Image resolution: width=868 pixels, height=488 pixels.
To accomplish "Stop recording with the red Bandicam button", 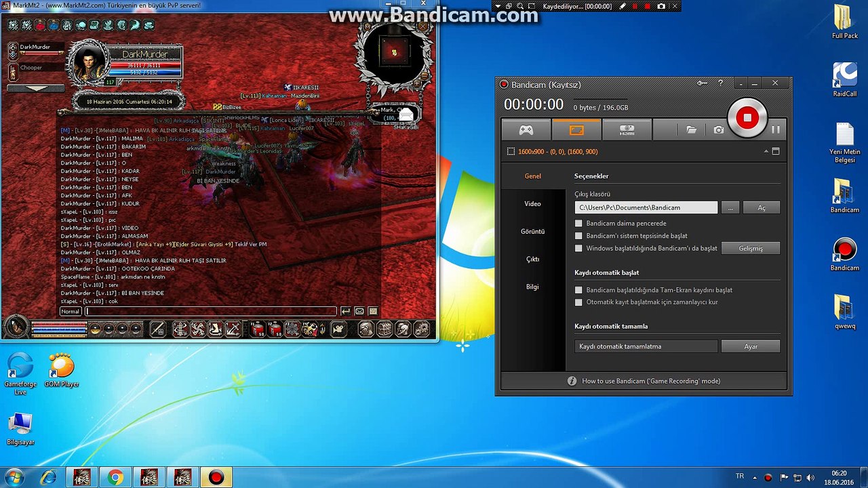I will (747, 118).
